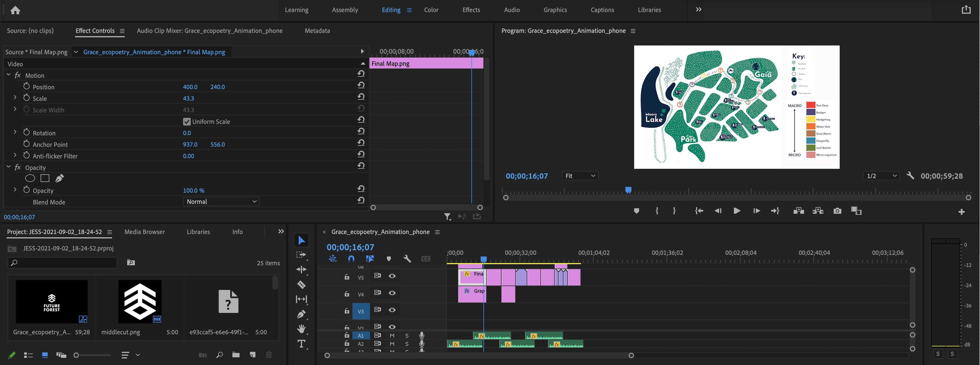Select the Razor tool

pyautogui.click(x=301, y=284)
